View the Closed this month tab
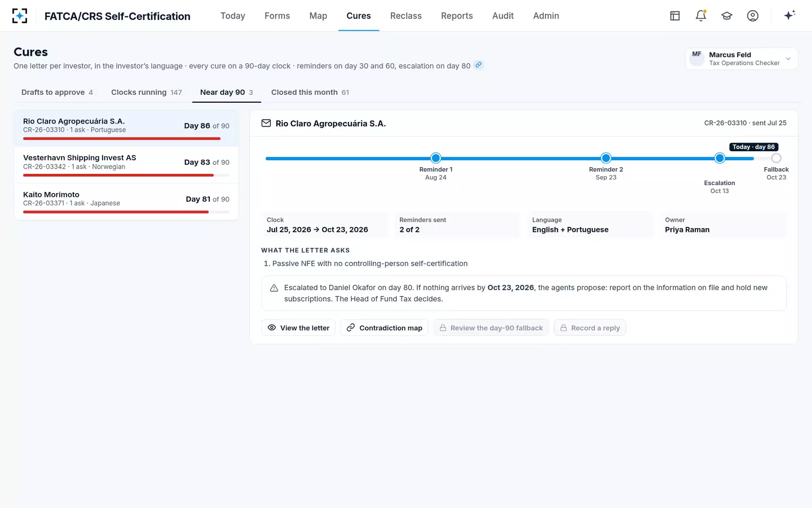Screen dimensions: 812x508 point(310,92)
